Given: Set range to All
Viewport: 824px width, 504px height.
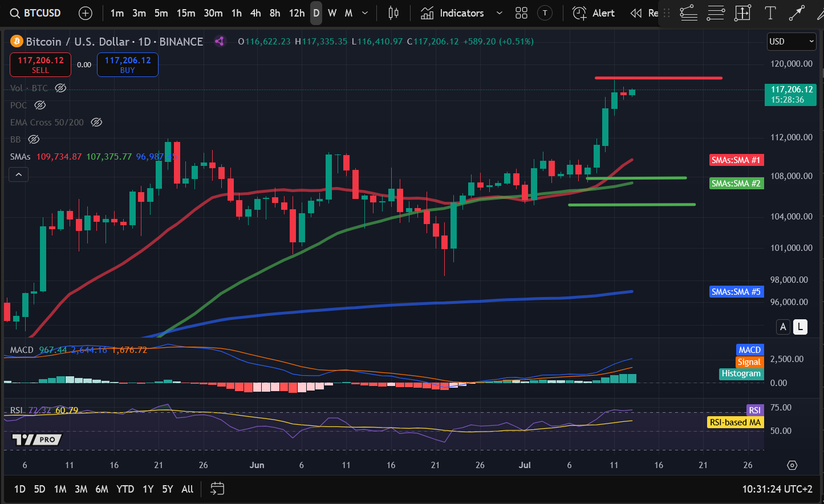Looking at the screenshot, I should coord(188,489).
